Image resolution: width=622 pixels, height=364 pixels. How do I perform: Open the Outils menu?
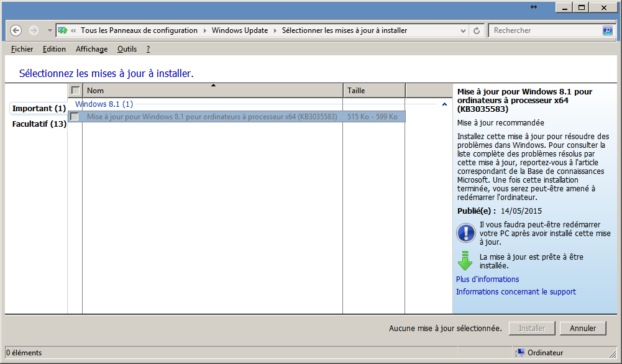point(127,49)
